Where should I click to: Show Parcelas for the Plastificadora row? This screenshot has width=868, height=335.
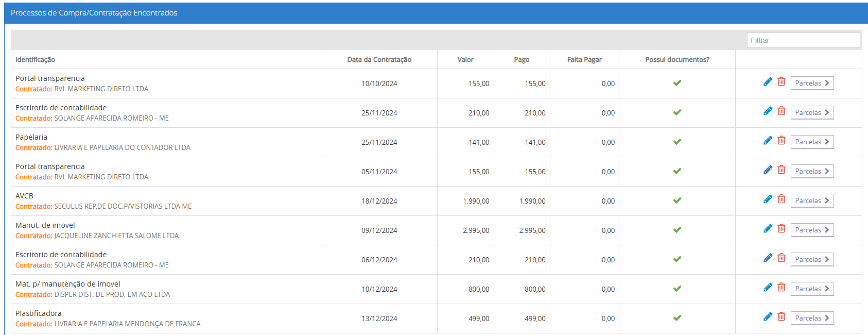[x=811, y=318]
